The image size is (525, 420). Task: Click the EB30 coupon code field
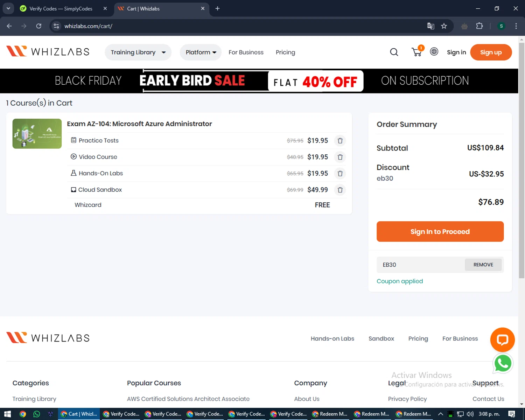coord(420,265)
